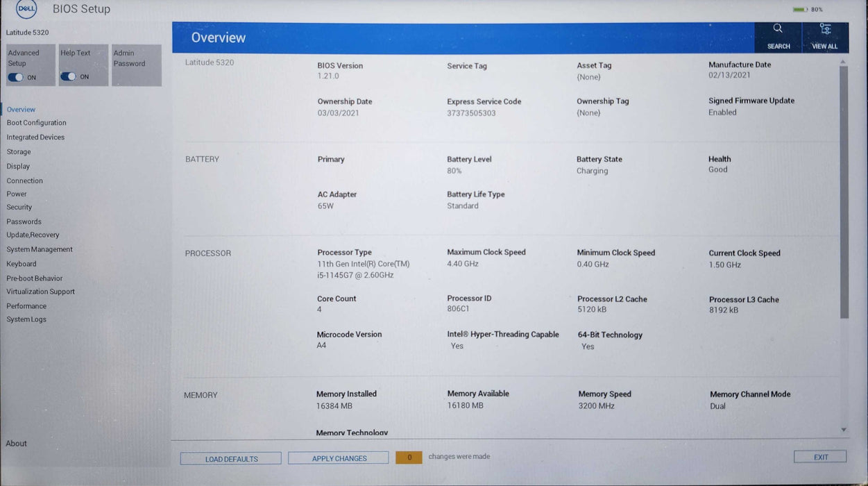Click the Core Count 4 value
Viewport: 868px width, 486px height.
(x=319, y=310)
